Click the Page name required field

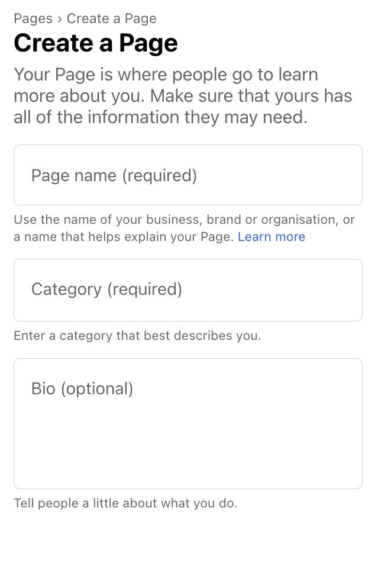(x=188, y=175)
